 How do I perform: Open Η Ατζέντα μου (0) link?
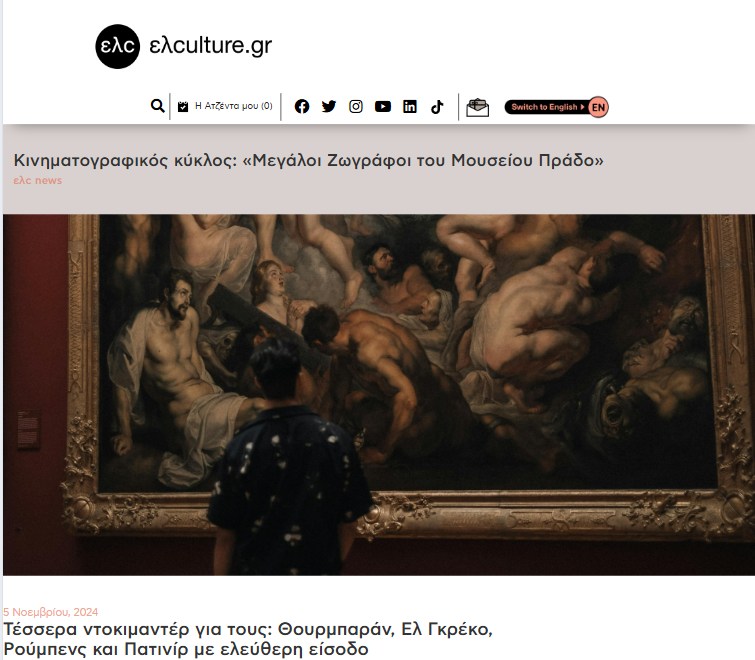click(234, 106)
